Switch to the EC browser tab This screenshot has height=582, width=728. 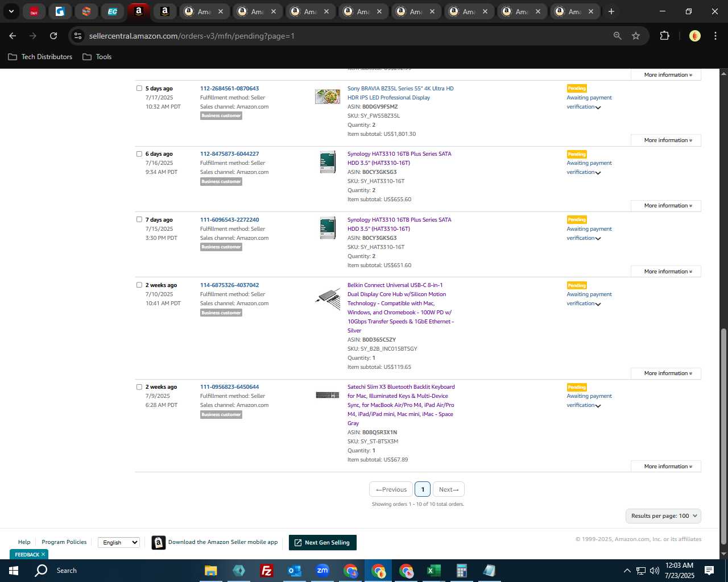(113, 11)
